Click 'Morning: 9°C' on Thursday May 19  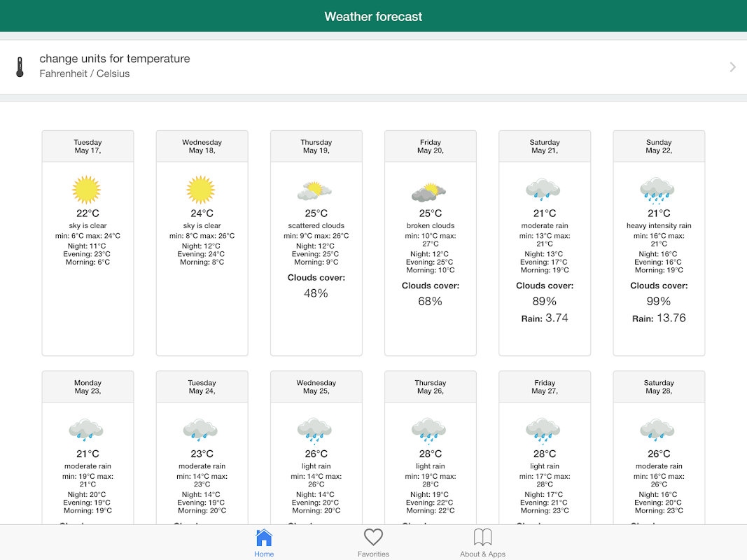(316, 262)
